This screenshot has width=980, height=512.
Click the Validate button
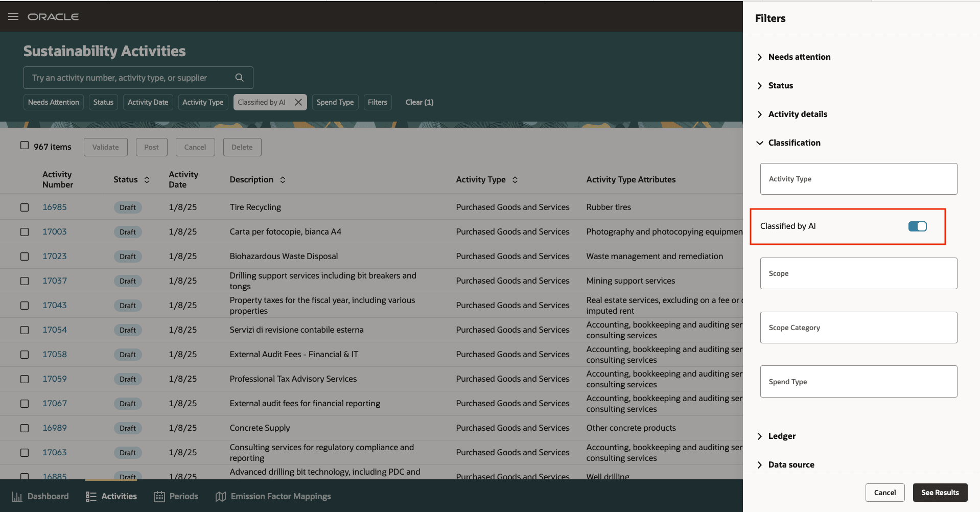[x=106, y=147]
